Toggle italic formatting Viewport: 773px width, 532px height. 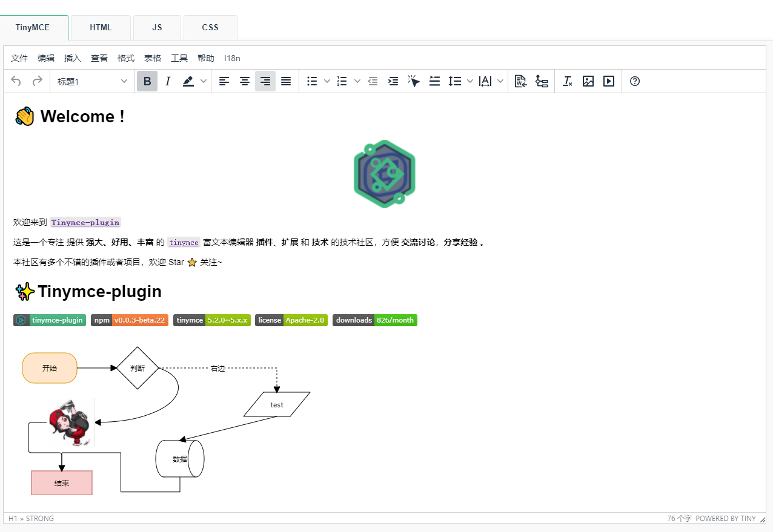168,81
